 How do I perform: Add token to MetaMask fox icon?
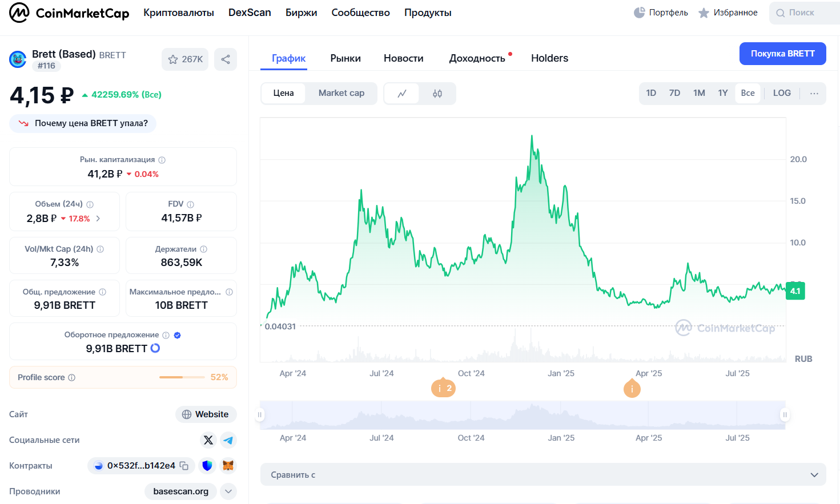pos(228,466)
